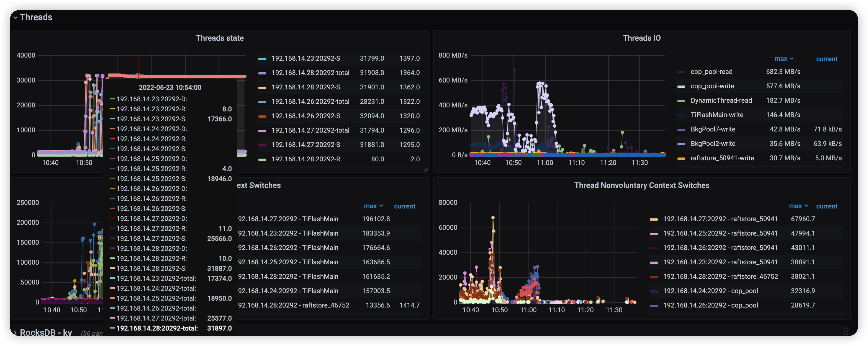The width and height of the screenshot is (868, 346).
Task: Click BkgPool7-write legend color icon
Action: [681, 130]
